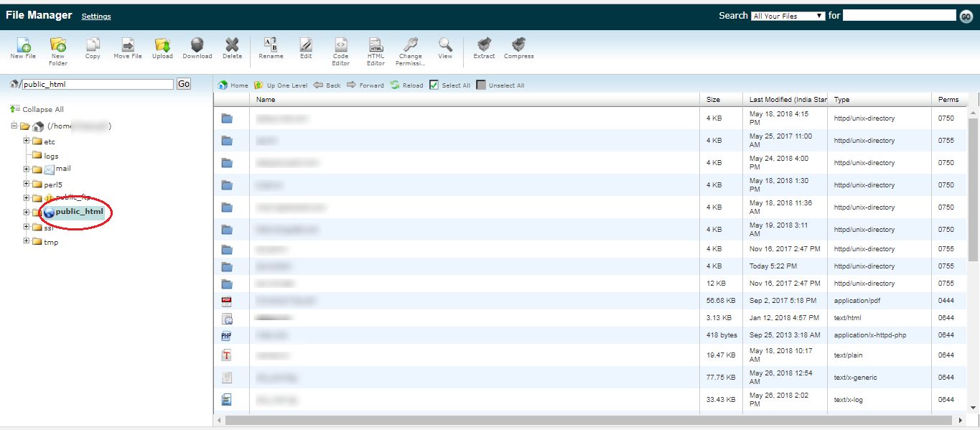Click the search GO button
980x430 pixels.
966,17
